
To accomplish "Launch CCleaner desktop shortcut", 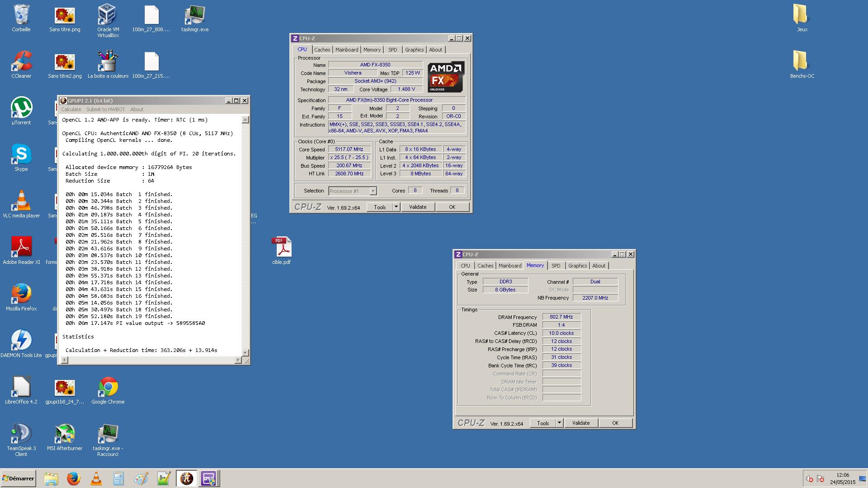I will tap(21, 65).
